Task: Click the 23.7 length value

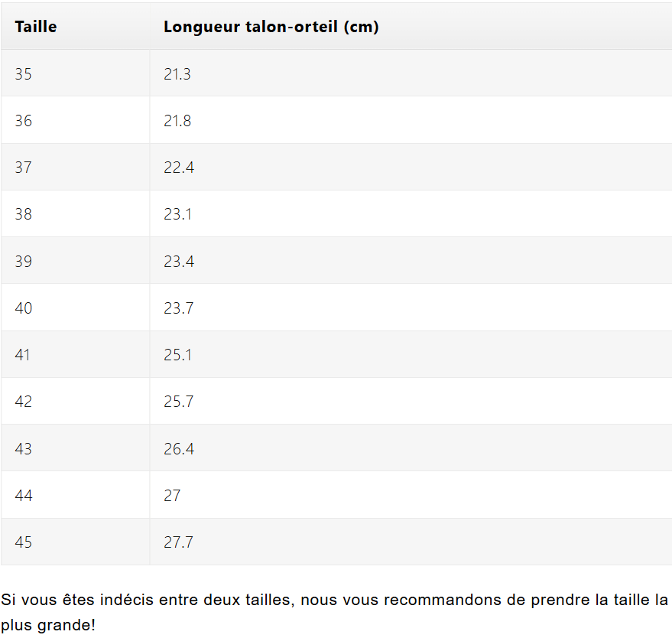Action: point(179,308)
